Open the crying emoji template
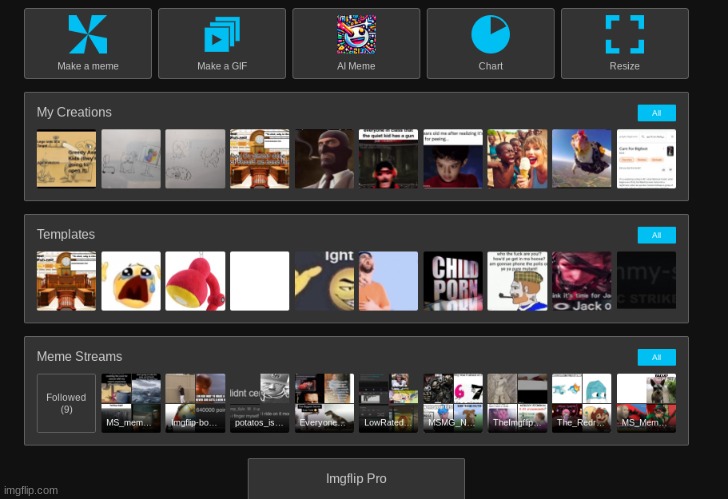The width and height of the screenshot is (728, 499). coord(131,281)
